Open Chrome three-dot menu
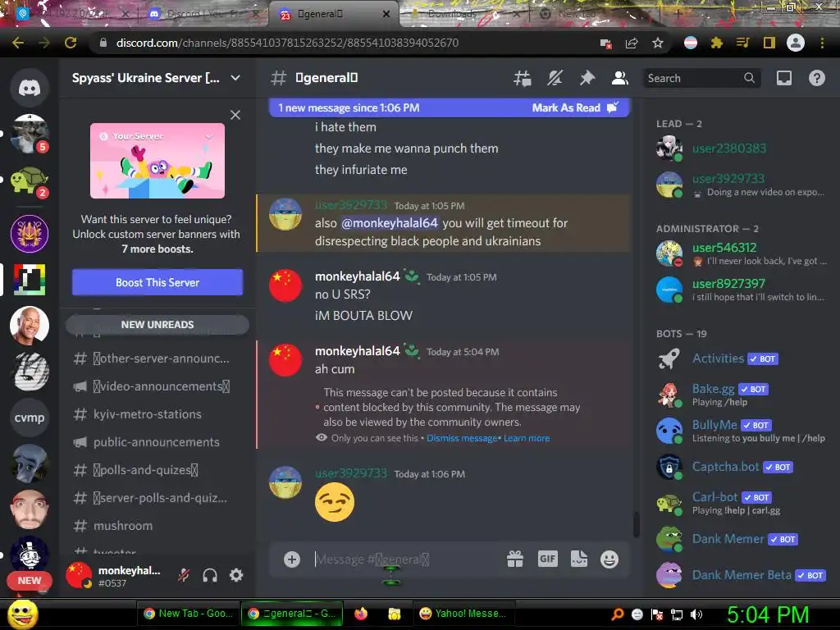Image resolution: width=840 pixels, height=630 pixels. click(822, 43)
